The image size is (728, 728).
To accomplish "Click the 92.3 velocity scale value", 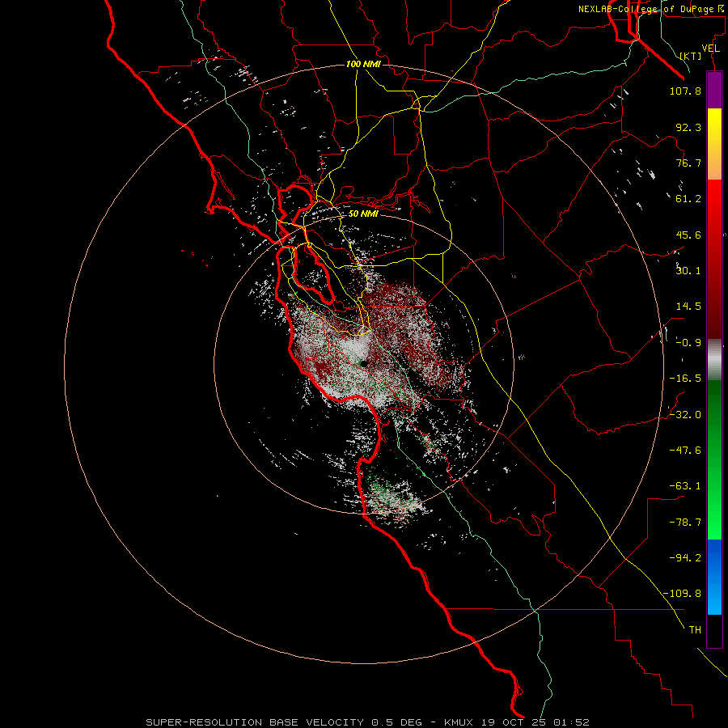I will (688, 127).
